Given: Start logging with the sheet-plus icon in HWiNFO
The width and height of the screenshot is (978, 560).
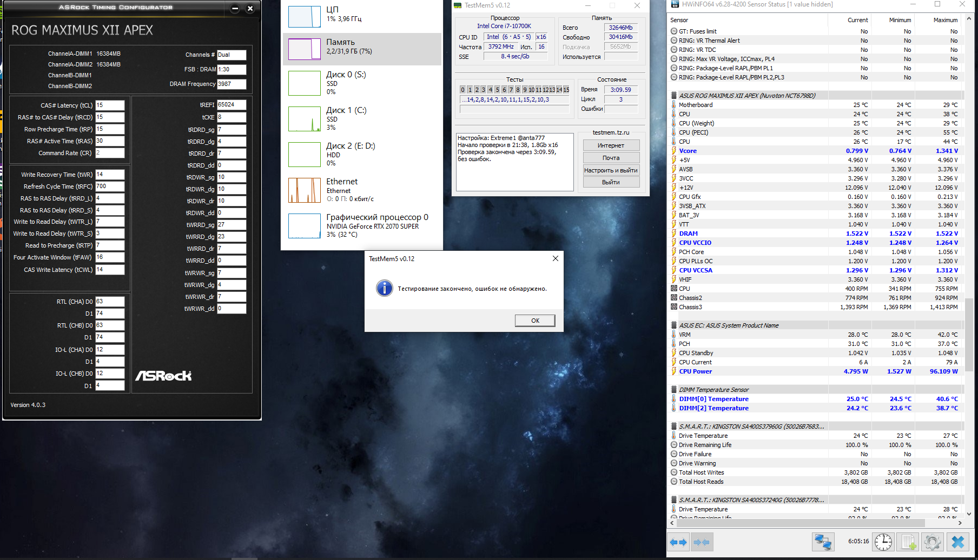Looking at the screenshot, I should pyautogui.click(x=908, y=542).
